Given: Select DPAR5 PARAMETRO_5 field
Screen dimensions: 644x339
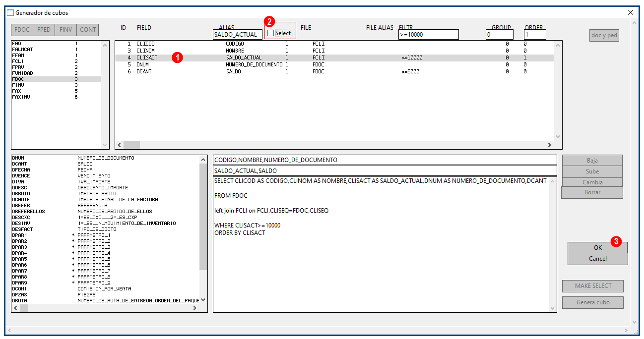Looking at the screenshot, I should (x=105, y=259).
